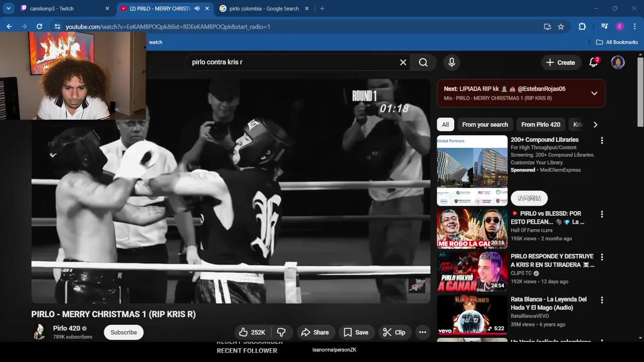This screenshot has height=362, width=644.
Task: Click the CLIPS TC channel name
Action: 521,274
